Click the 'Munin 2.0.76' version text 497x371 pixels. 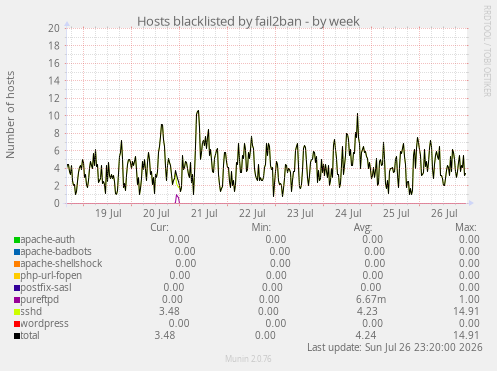point(248,359)
